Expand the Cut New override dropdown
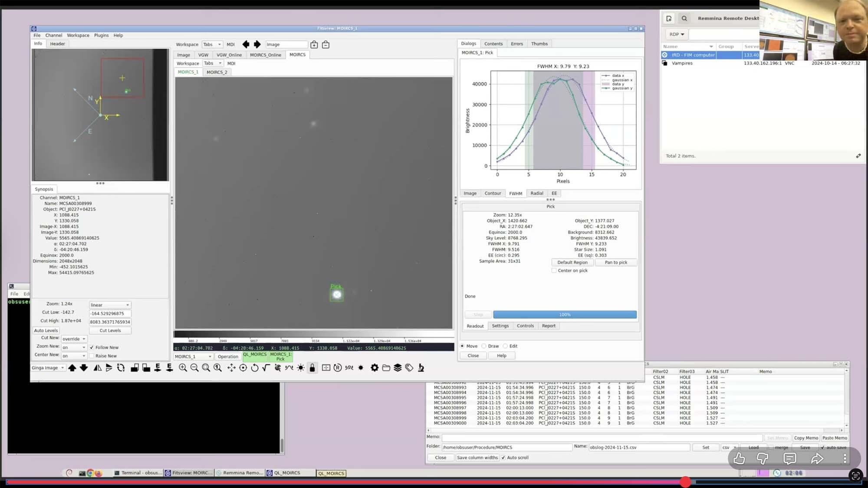Image resolution: width=868 pixels, height=488 pixels. pos(74,339)
